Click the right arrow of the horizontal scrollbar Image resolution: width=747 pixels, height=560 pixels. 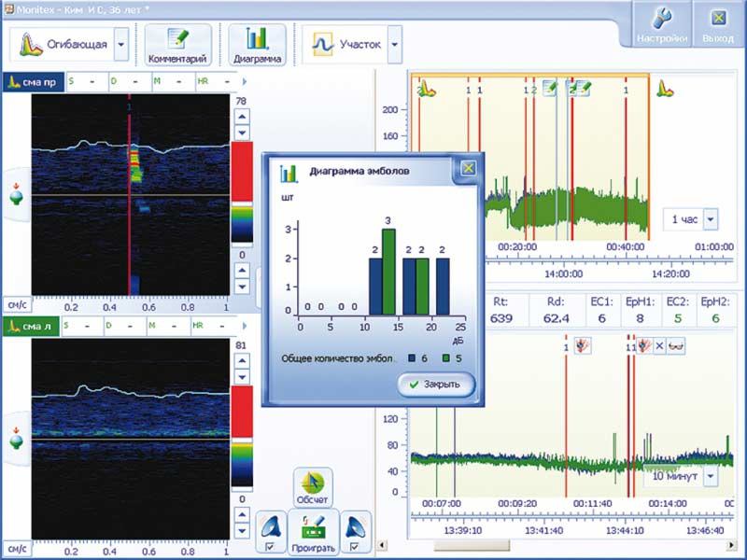pyautogui.click(x=731, y=545)
